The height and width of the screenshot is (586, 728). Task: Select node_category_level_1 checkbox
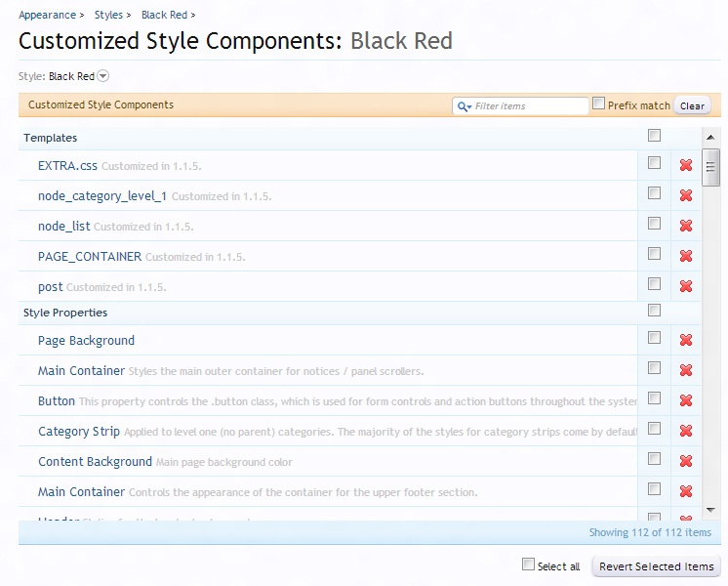pyautogui.click(x=654, y=192)
